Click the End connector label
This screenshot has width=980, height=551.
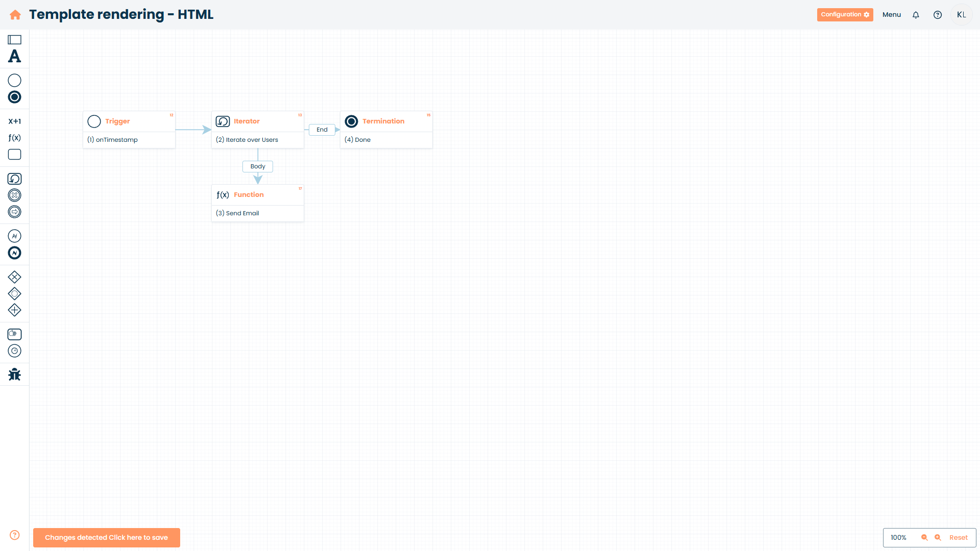coord(322,130)
